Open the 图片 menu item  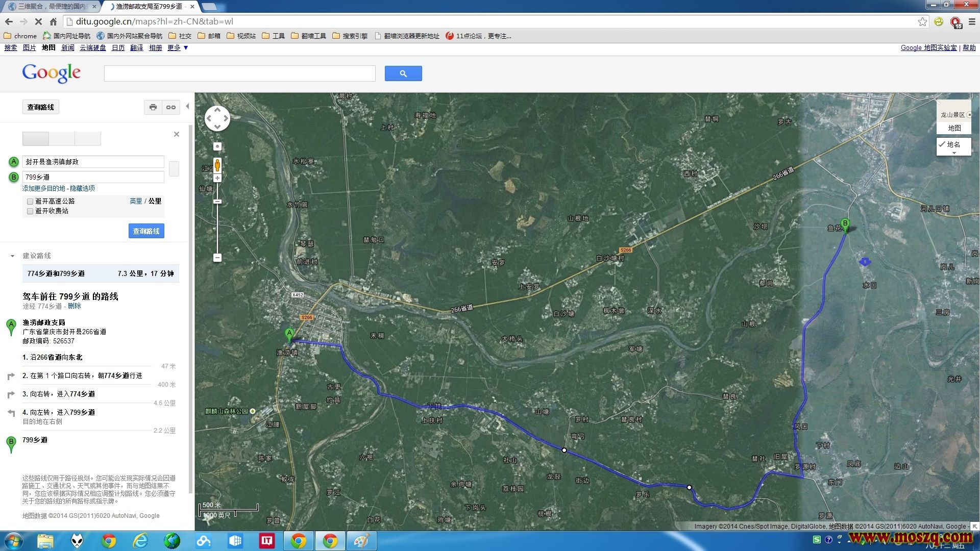coord(29,47)
